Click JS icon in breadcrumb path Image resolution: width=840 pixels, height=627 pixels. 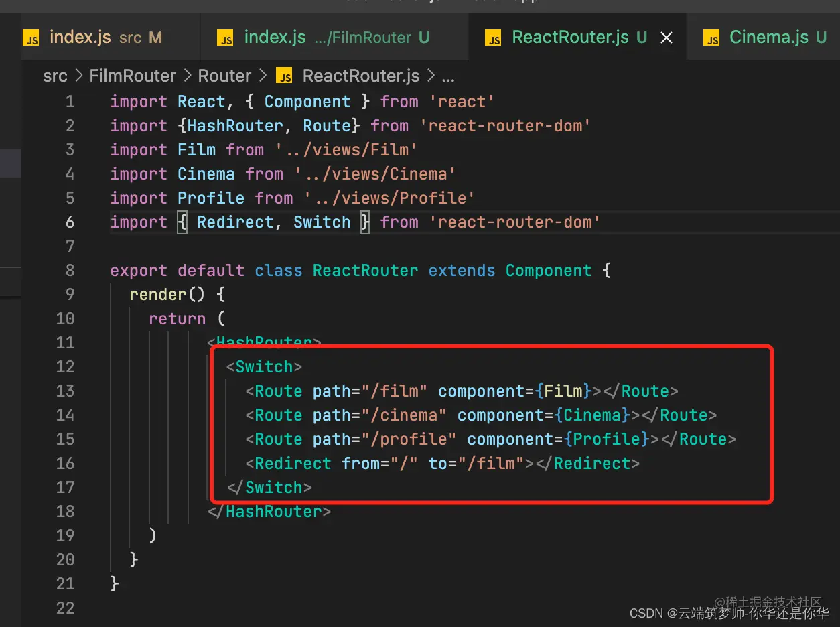point(285,76)
